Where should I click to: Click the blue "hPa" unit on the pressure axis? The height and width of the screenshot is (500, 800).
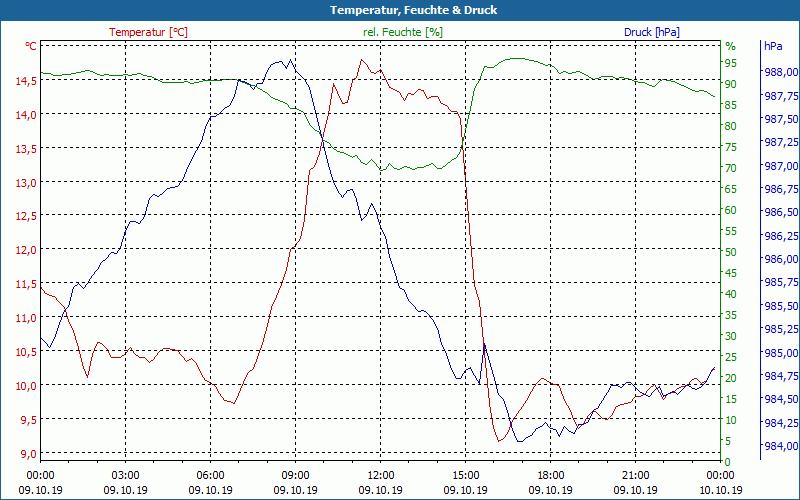(x=773, y=46)
